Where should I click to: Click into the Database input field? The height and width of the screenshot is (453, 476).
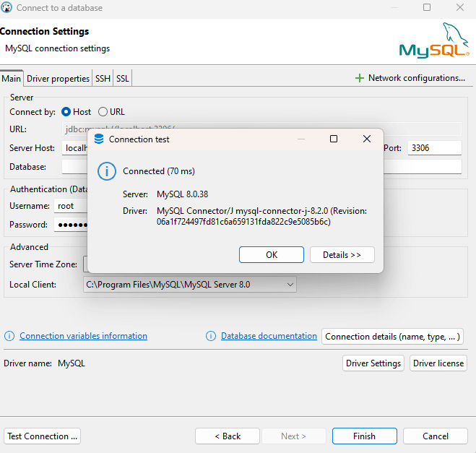point(74,167)
